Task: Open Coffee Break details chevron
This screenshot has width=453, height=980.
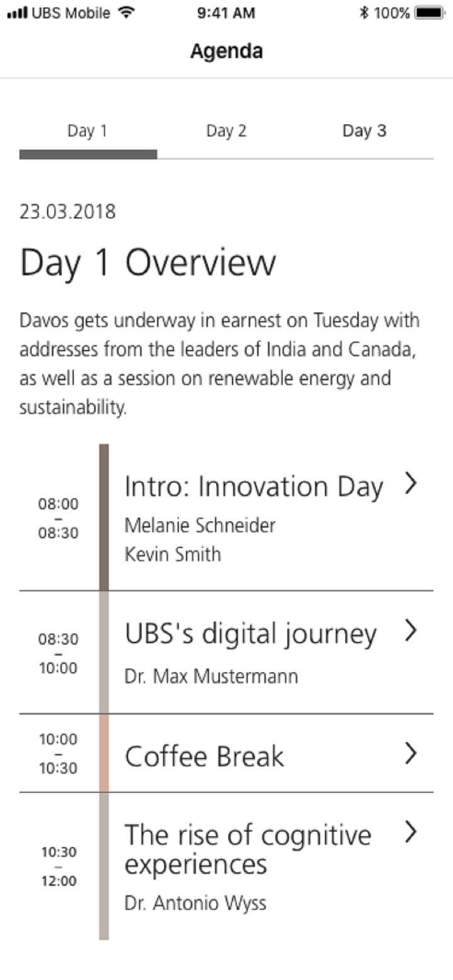Action: 411,753
